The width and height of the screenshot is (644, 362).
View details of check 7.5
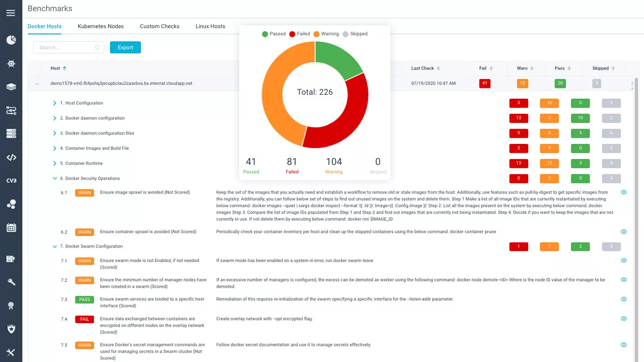click(624, 345)
